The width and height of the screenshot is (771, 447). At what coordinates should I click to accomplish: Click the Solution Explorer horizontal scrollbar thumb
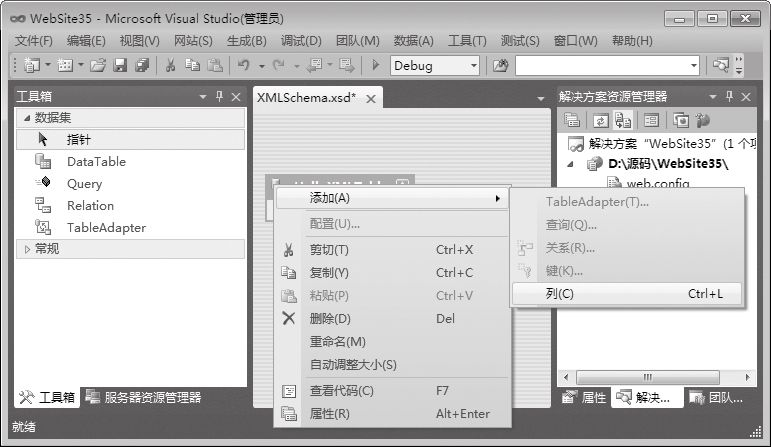[x=648, y=378]
